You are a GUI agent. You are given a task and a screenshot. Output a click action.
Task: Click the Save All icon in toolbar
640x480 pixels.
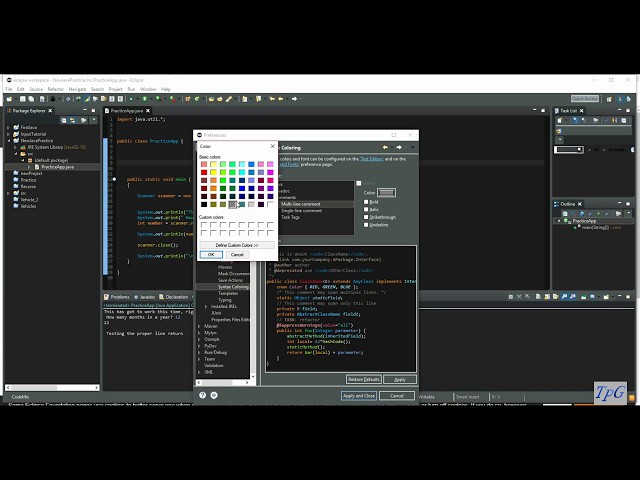[x=31, y=99]
